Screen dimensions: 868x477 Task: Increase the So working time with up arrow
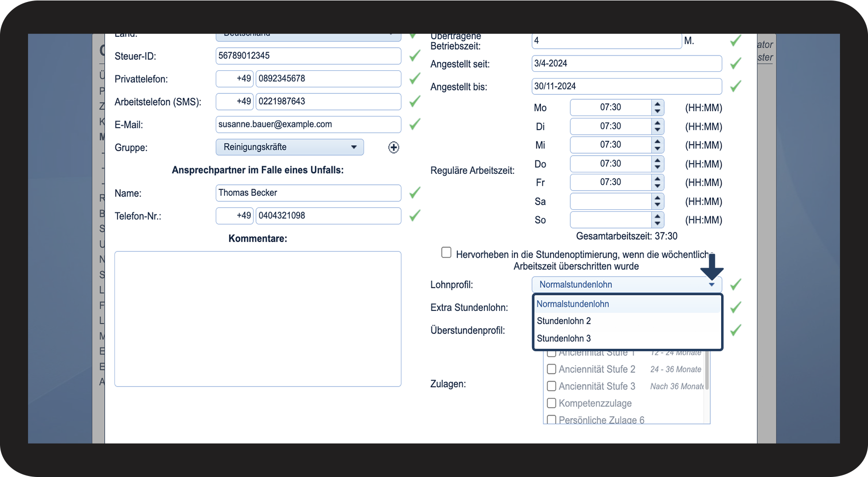coord(657,217)
